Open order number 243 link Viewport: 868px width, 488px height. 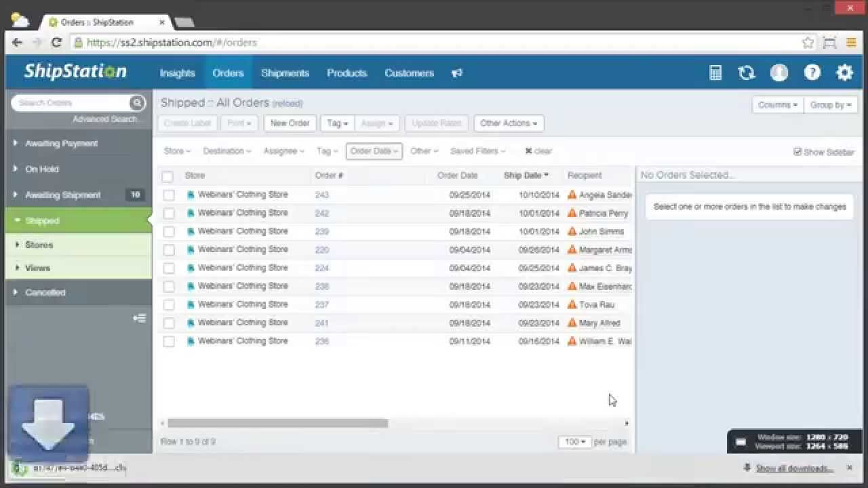tap(321, 195)
